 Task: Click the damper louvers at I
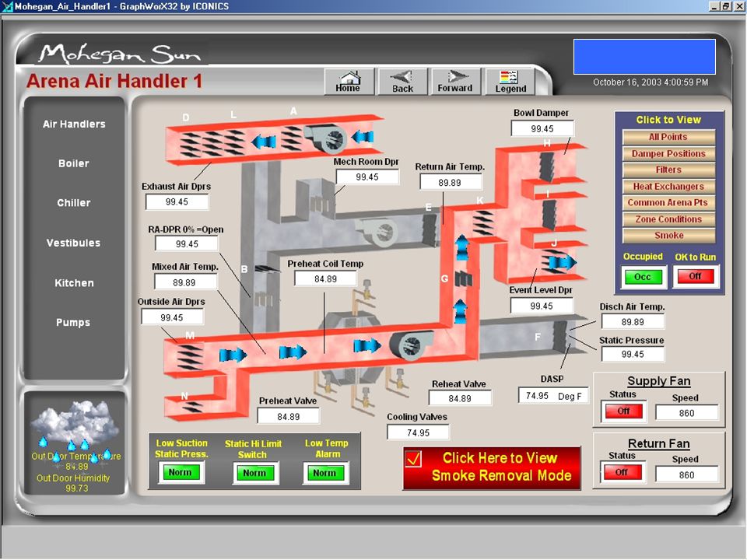[x=549, y=215]
